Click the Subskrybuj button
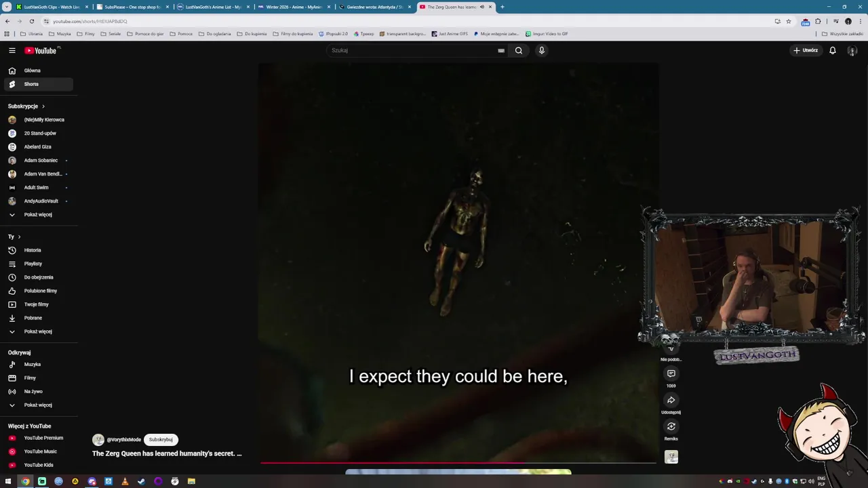The image size is (868, 488). (x=161, y=440)
